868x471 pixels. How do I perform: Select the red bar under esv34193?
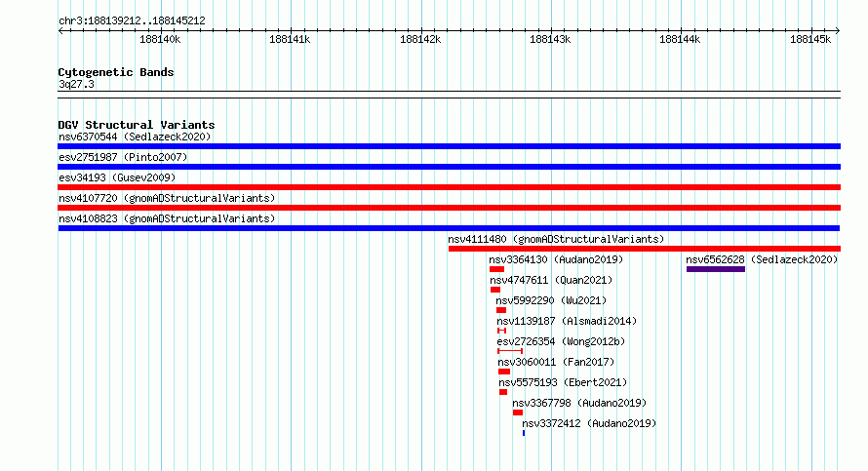point(449,187)
